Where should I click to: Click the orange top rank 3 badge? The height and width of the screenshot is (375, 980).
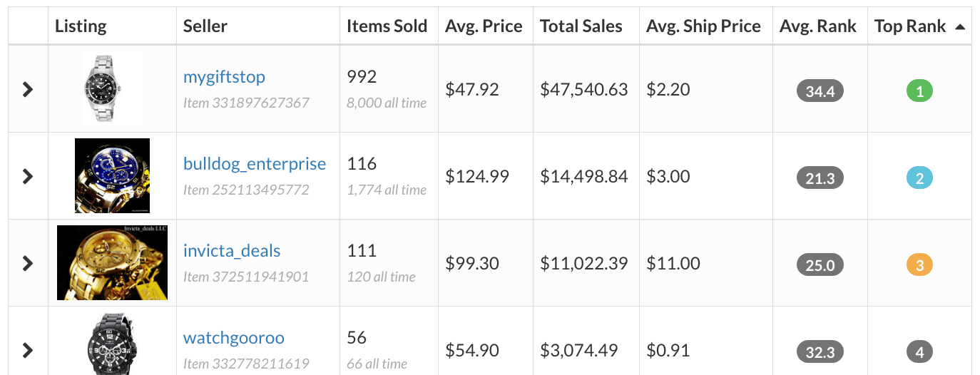click(x=919, y=265)
